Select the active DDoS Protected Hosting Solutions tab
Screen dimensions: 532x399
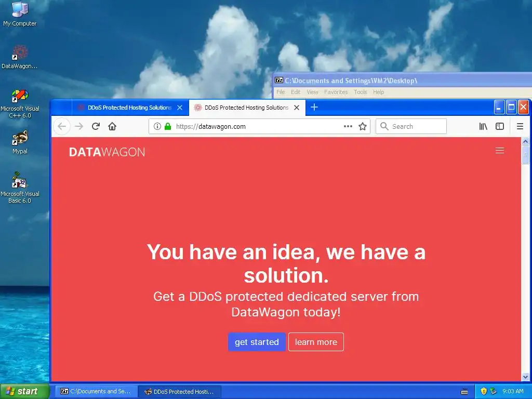[247, 108]
